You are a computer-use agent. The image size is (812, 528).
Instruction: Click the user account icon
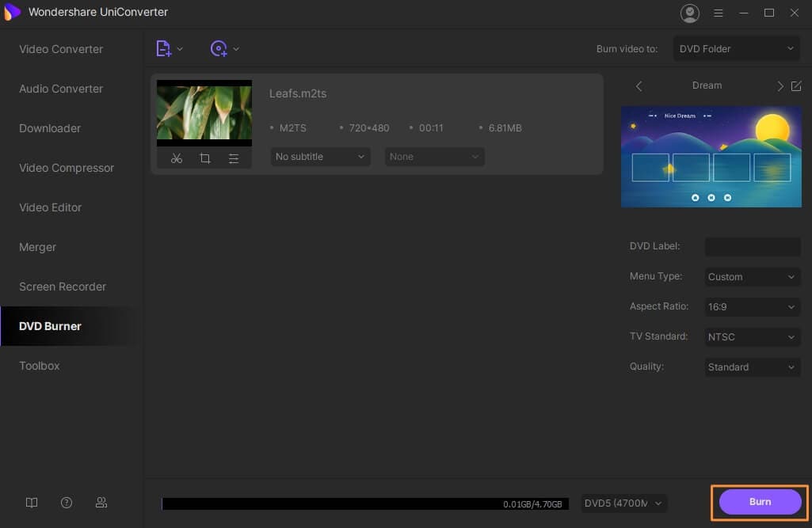(689, 13)
